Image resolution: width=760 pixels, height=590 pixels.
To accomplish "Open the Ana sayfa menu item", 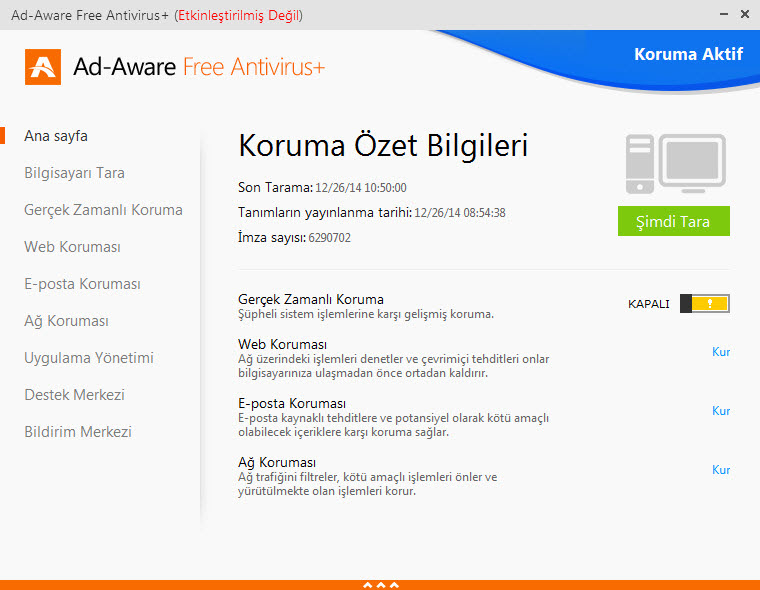I will pos(56,136).
